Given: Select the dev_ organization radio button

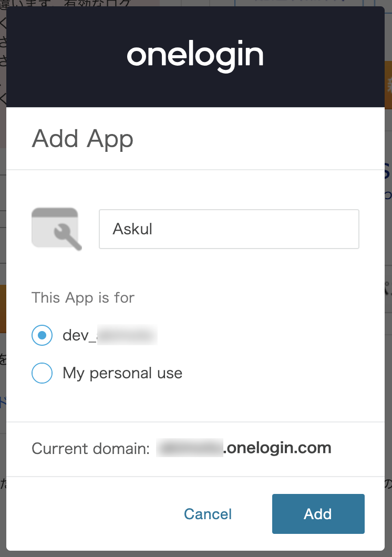Looking at the screenshot, I should point(42,335).
